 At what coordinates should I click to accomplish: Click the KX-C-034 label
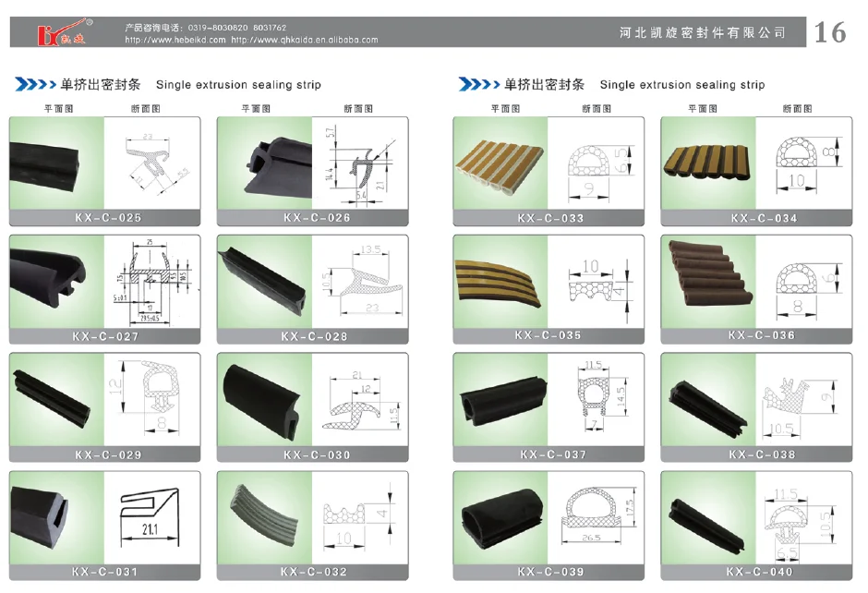764,218
